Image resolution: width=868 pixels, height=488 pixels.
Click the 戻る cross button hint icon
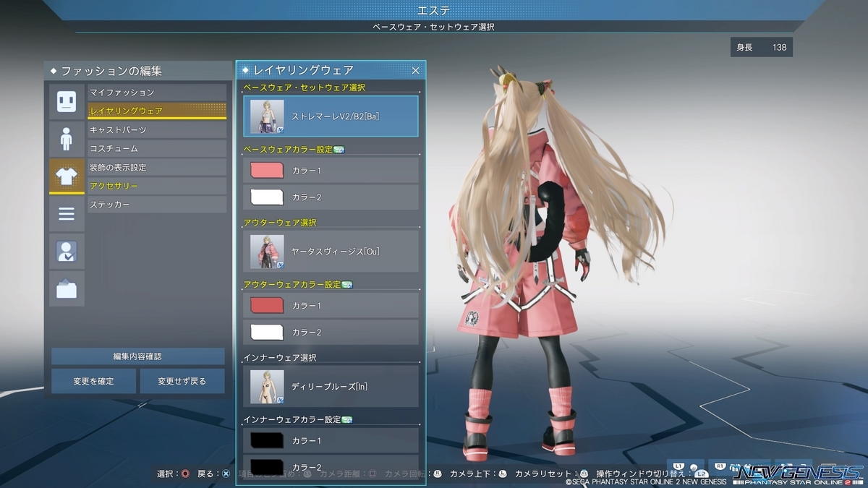click(x=226, y=474)
